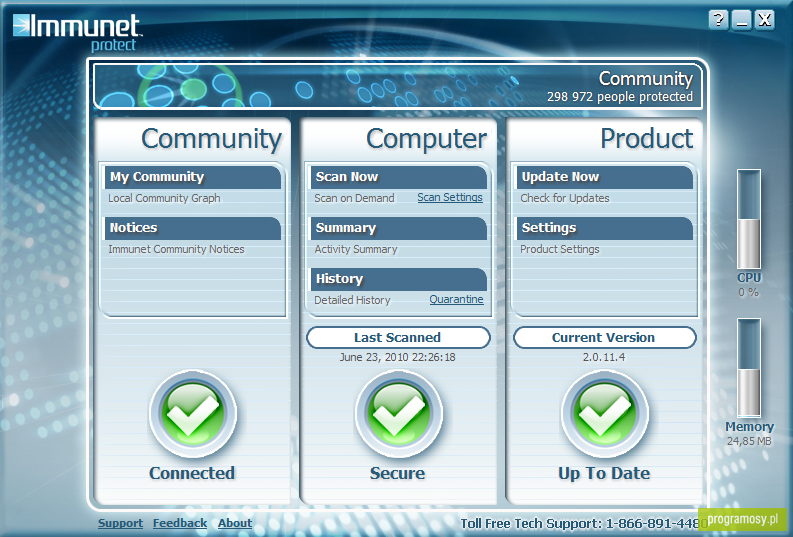
Task: Click the '0 %' CPU value
Action: coord(748,292)
